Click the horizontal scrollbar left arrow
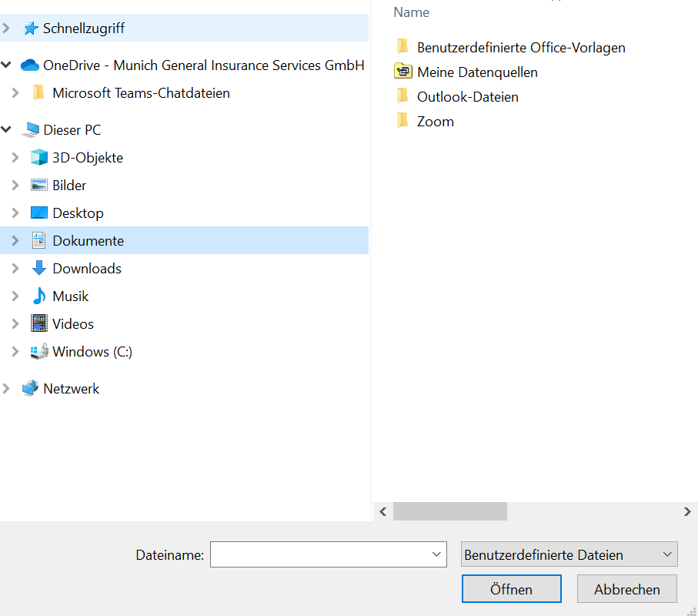698x616 pixels. 382,511
